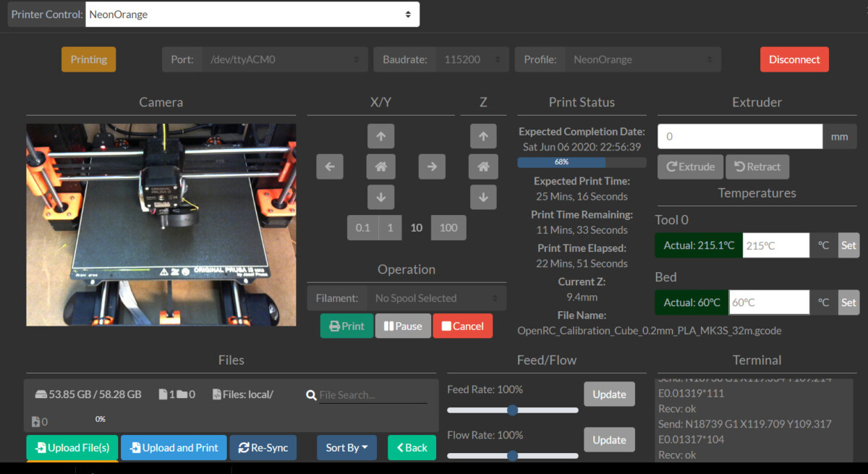Open the Filament spool dropdown
Viewport: 868px width, 474px height.
coord(436,298)
